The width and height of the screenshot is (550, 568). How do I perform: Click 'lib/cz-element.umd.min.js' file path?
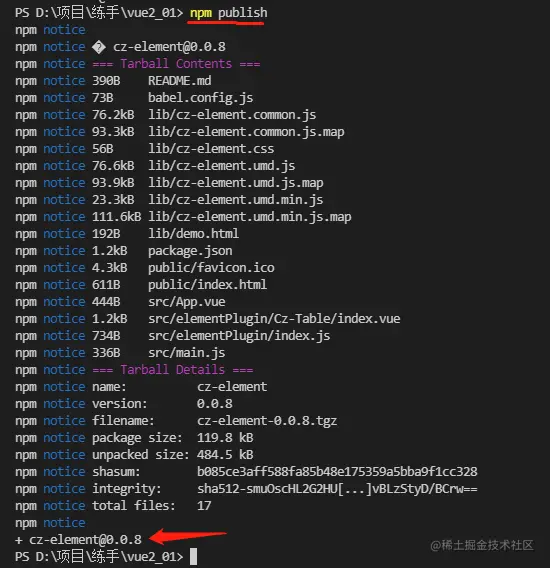click(236, 200)
